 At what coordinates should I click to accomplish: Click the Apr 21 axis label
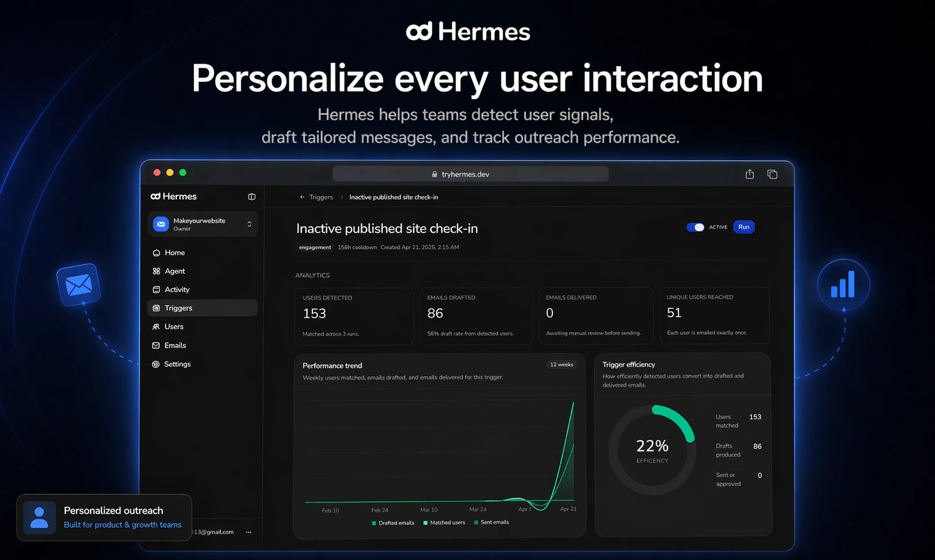click(569, 509)
